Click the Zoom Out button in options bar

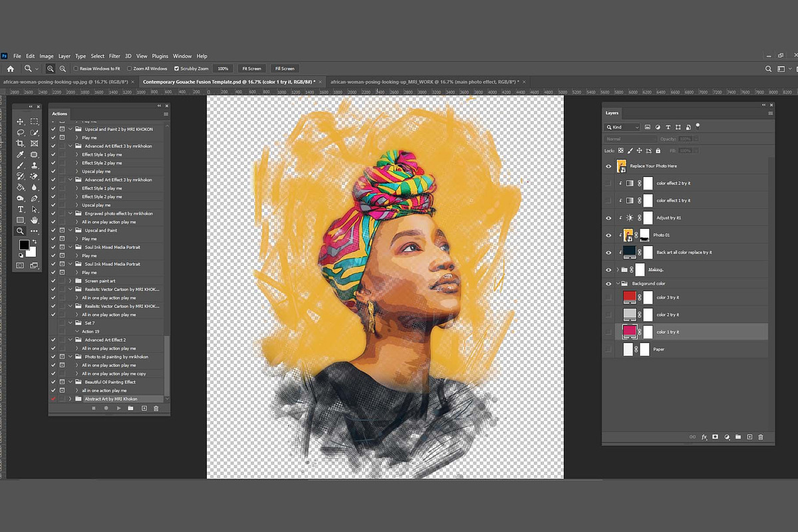63,68
